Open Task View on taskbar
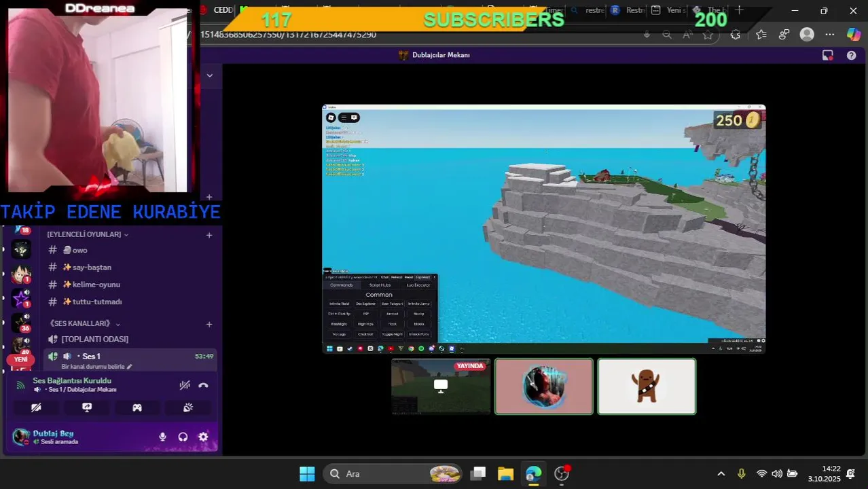Screen dimensions: 868x489 [x=479, y=473]
